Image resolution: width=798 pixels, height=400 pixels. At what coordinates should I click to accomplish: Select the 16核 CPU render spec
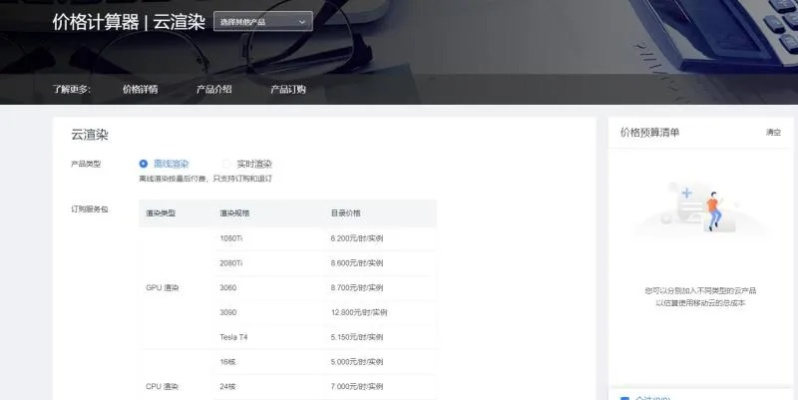pyautogui.click(x=228, y=361)
